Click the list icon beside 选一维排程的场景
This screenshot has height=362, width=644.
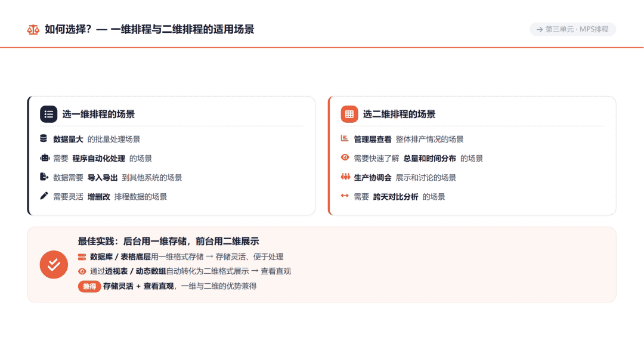48,115
